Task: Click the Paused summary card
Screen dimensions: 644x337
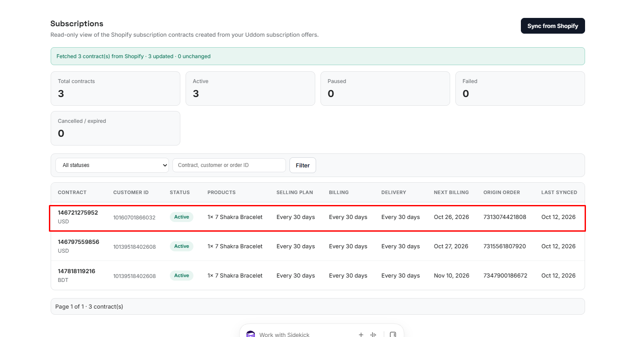Action: [385, 89]
